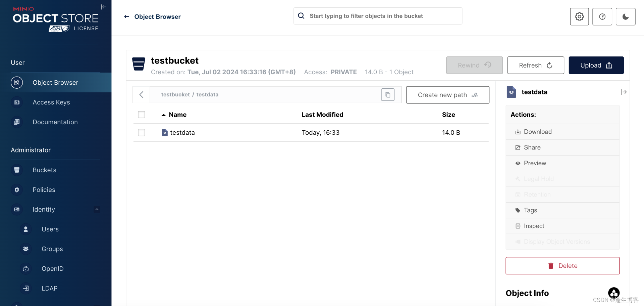Click the Object Info heading

[527, 293]
